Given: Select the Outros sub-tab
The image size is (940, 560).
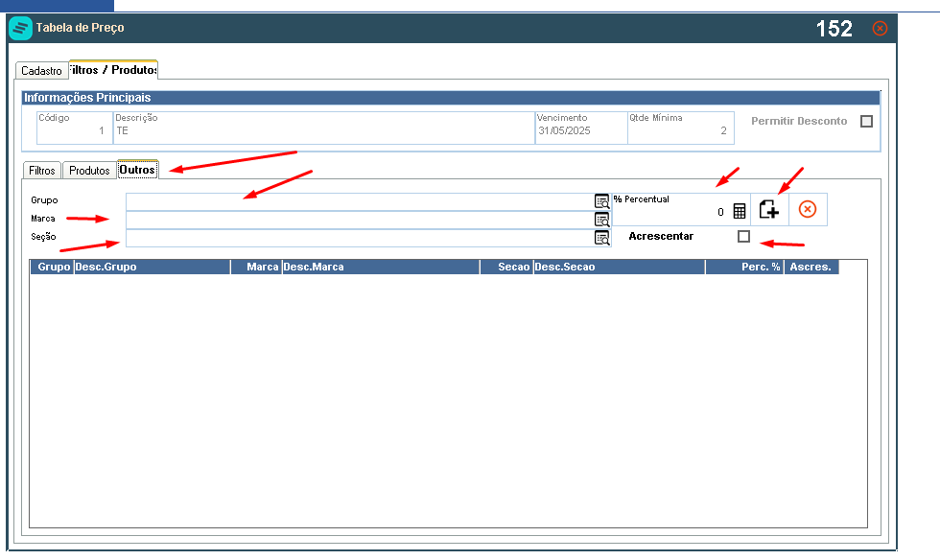Looking at the screenshot, I should click(137, 170).
